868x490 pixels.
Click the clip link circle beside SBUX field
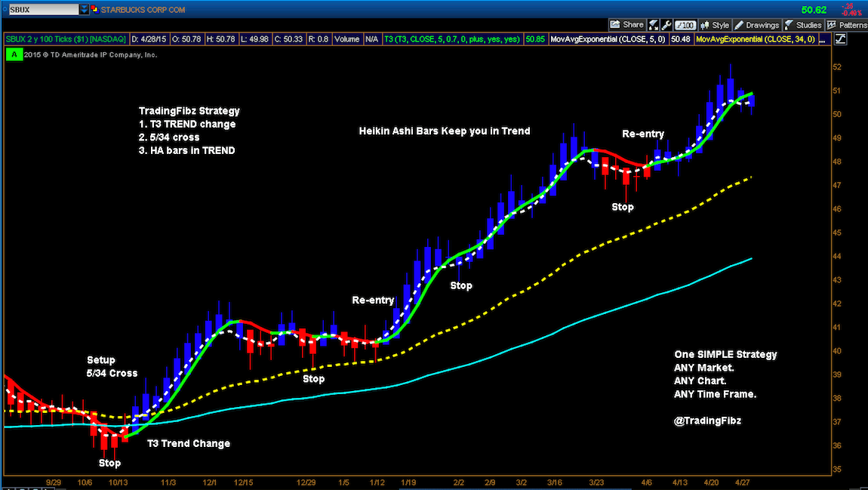pos(5,9)
